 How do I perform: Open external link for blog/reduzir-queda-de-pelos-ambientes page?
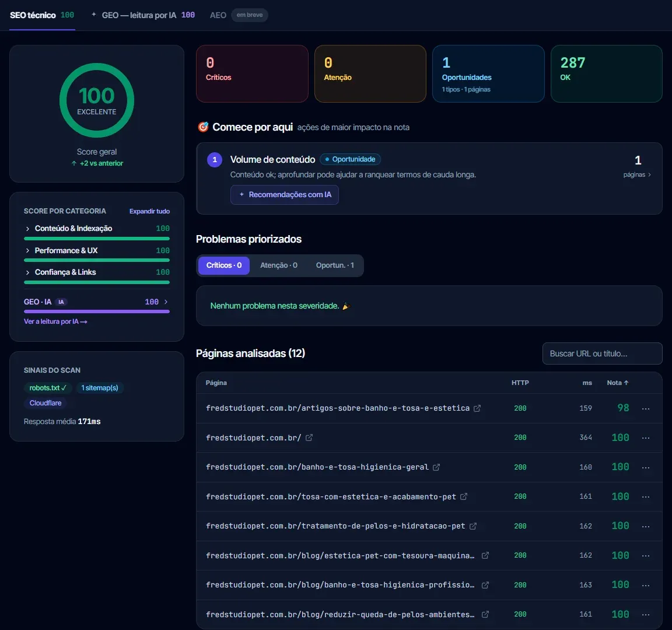[x=485, y=615]
